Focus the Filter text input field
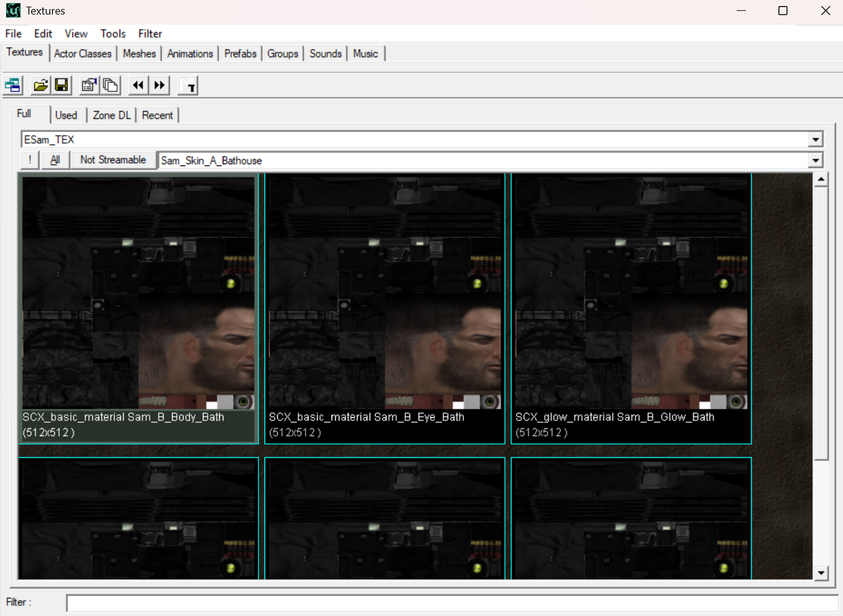843x616 pixels. tap(452, 603)
